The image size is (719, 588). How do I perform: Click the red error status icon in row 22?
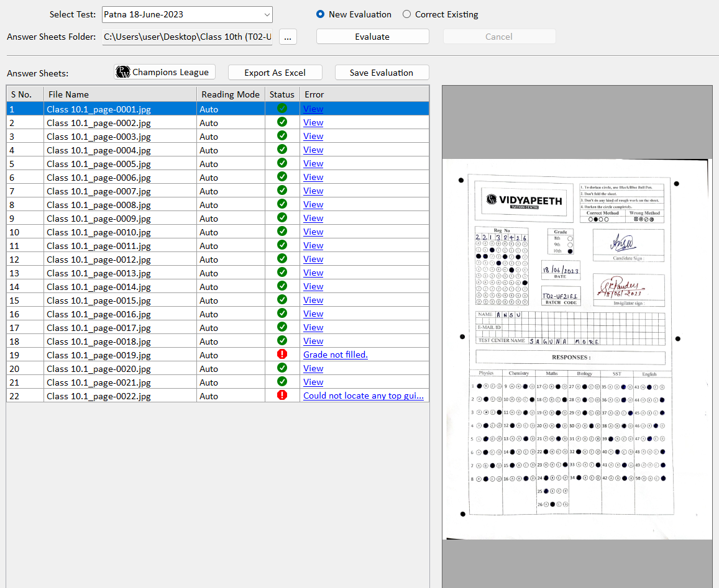(x=282, y=396)
